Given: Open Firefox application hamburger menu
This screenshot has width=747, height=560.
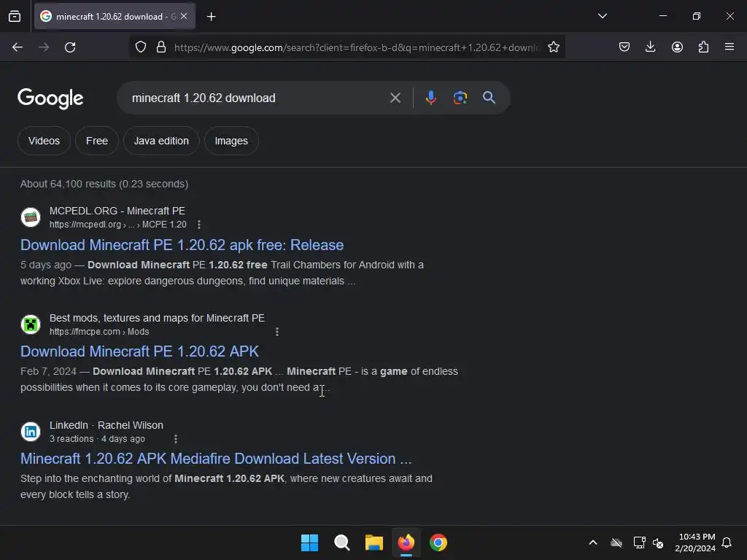Looking at the screenshot, I should 729,47.
